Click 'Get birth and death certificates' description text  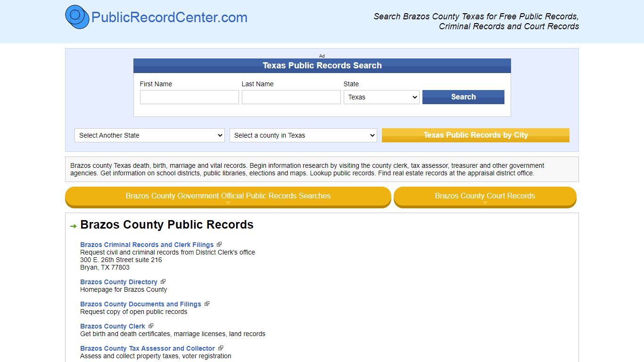(173, 334)
